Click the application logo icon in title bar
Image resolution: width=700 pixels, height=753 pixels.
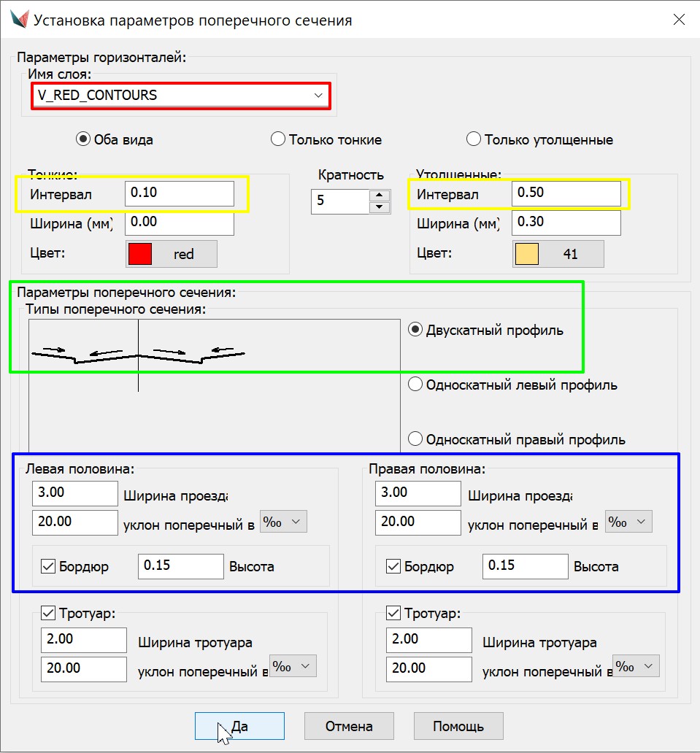[20, 20]
